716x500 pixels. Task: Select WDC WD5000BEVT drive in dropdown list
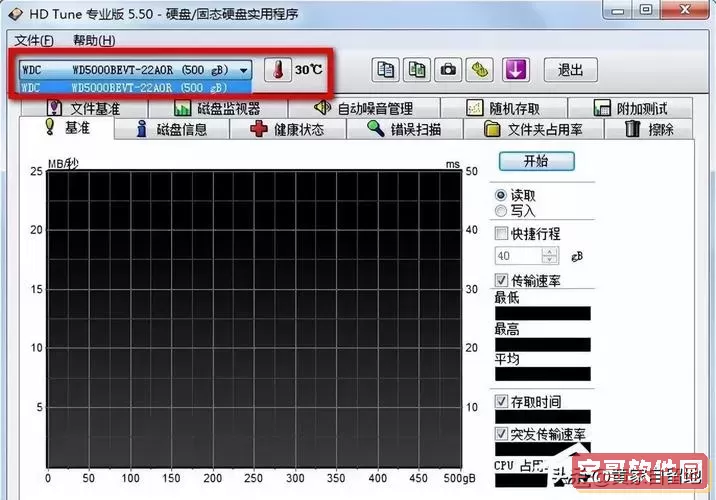click(x=135, y=88)
